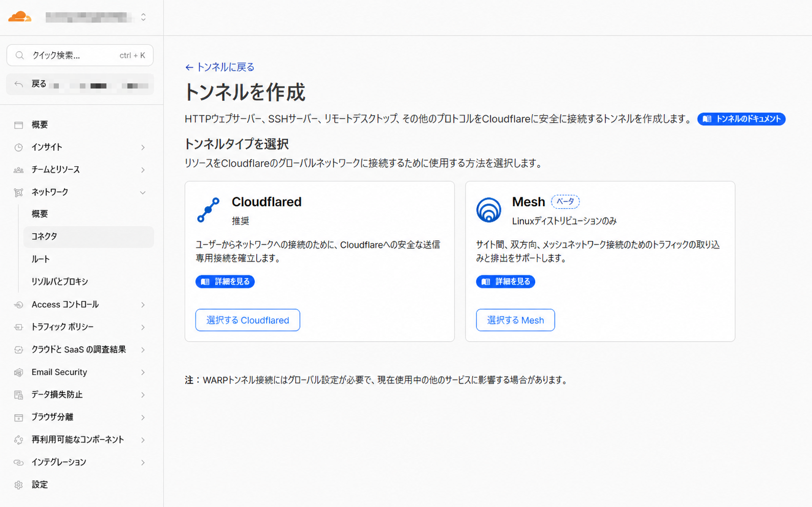Open the Email Security menu label
This screenshot has height=507, width=812.
[x=59, y=372]
